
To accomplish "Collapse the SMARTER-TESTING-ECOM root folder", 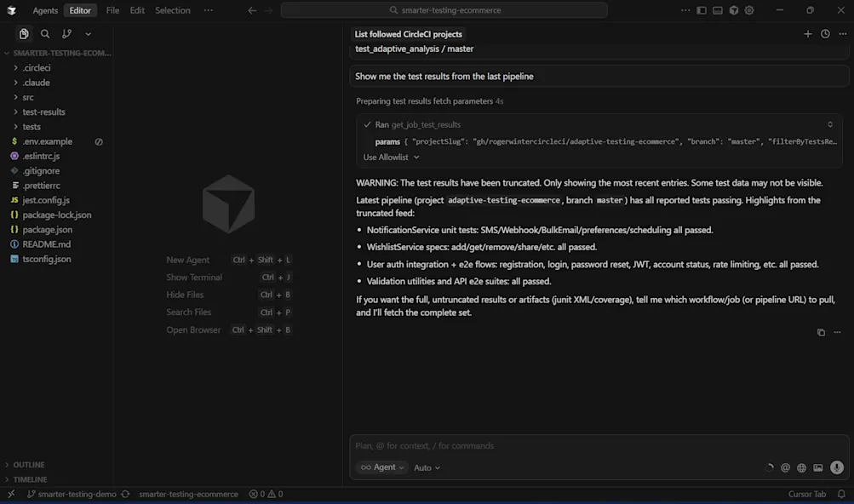I will (x=57, y=53).
